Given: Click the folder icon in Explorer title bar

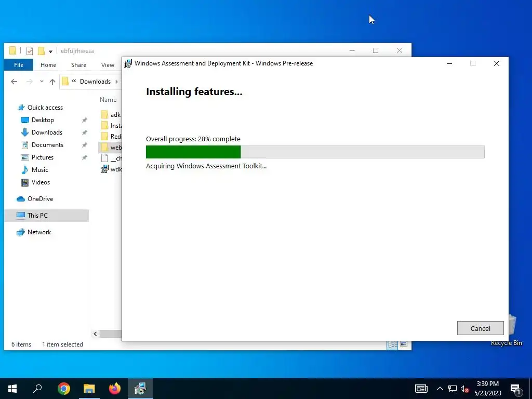Looking at the screenshot, I should 12,51.
